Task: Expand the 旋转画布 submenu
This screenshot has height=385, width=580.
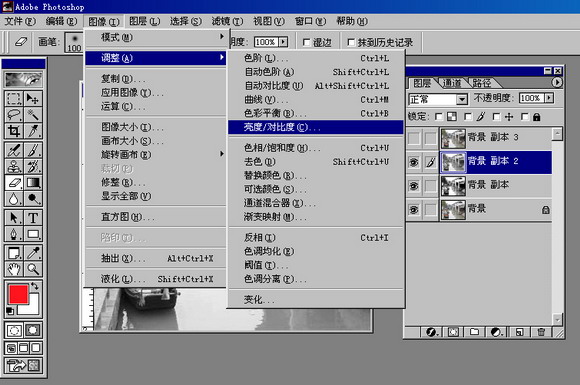Action: pos(155,155)
